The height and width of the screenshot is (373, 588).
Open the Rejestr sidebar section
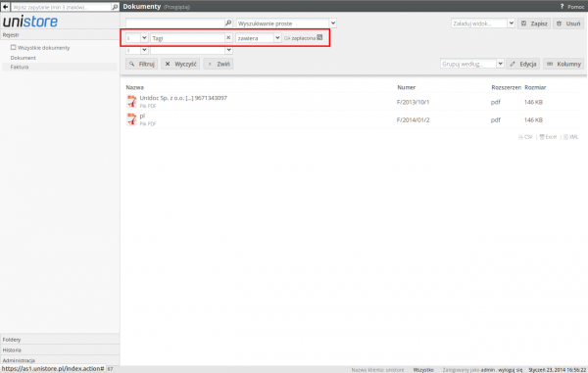[60, 35]
